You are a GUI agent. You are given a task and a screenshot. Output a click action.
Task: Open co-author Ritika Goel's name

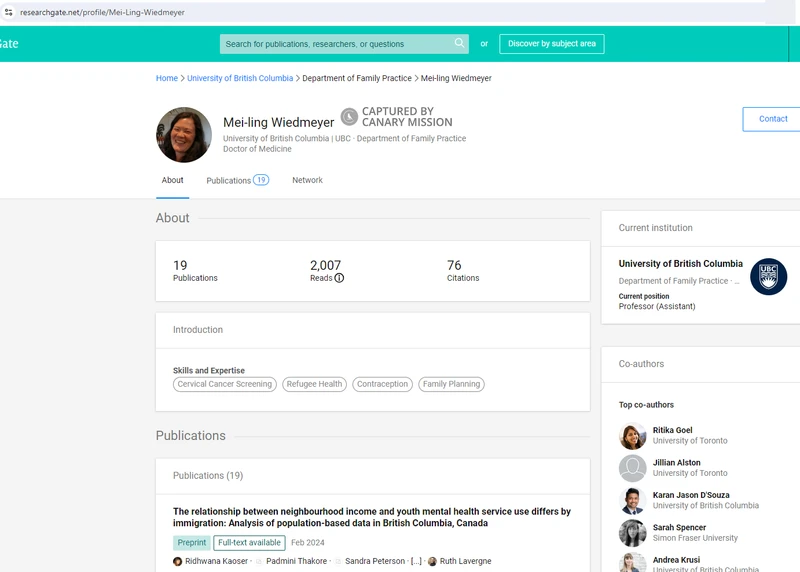(672, 430)
